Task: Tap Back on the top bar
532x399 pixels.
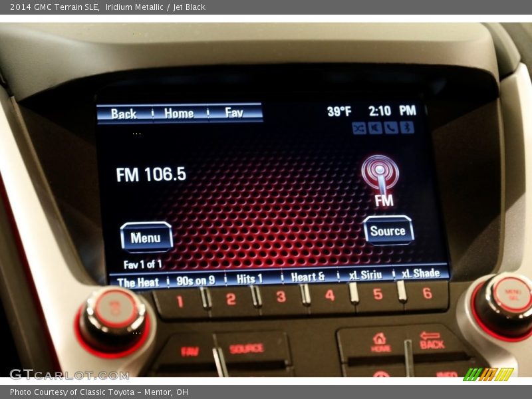Action: pos(124,114)
